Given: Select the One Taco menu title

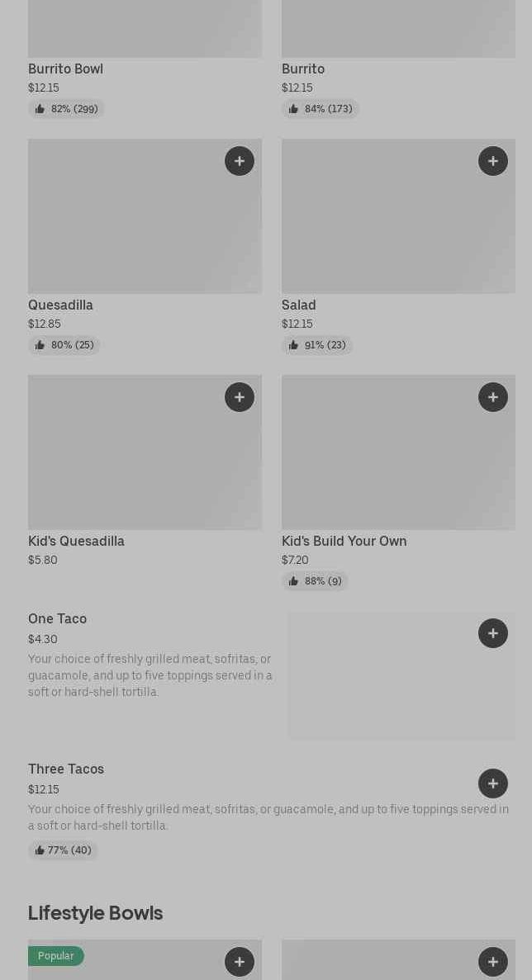Looking at the screenshot, I should click(57, 619).
